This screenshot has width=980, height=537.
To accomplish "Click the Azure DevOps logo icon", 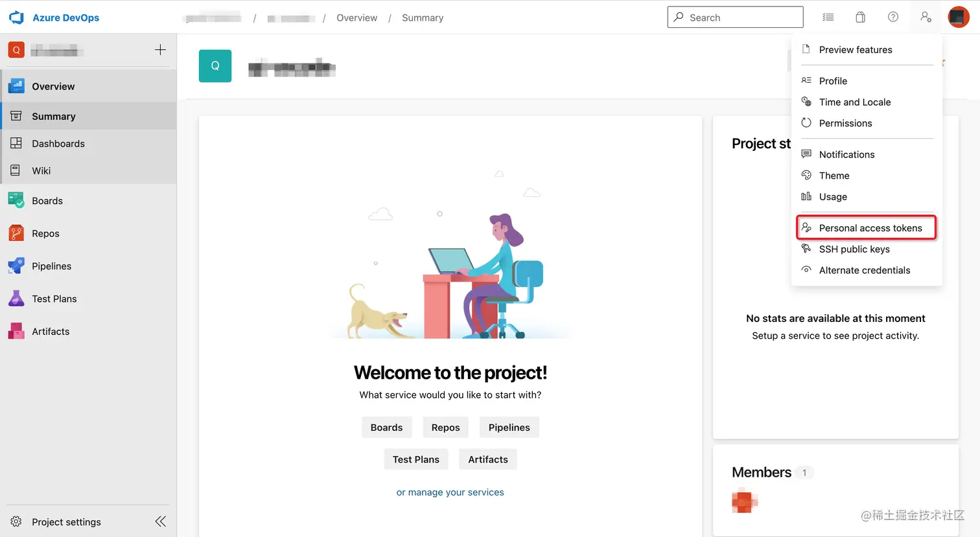I will pyautogui.click(x=16, y=17).
